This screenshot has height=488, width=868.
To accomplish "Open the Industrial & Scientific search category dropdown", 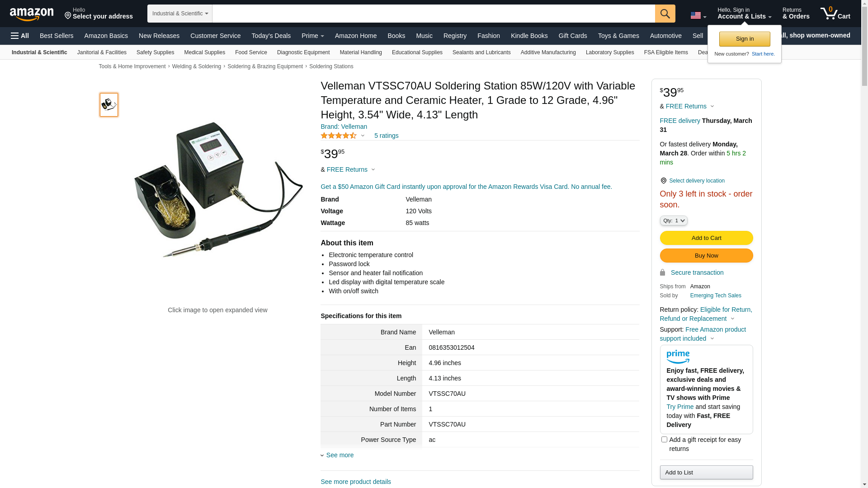I will [x=180, y=14].
